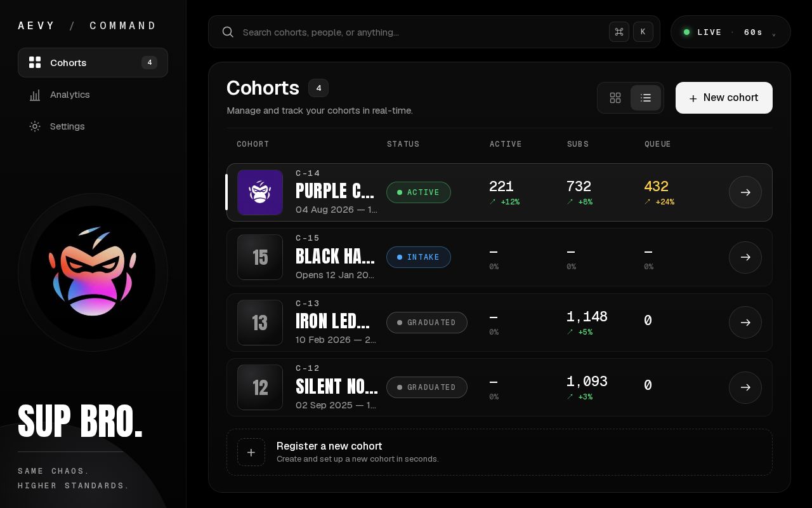Click the INTAKE status badge
The height and width of the screenshot is (508, 812).
pos(419,257)
